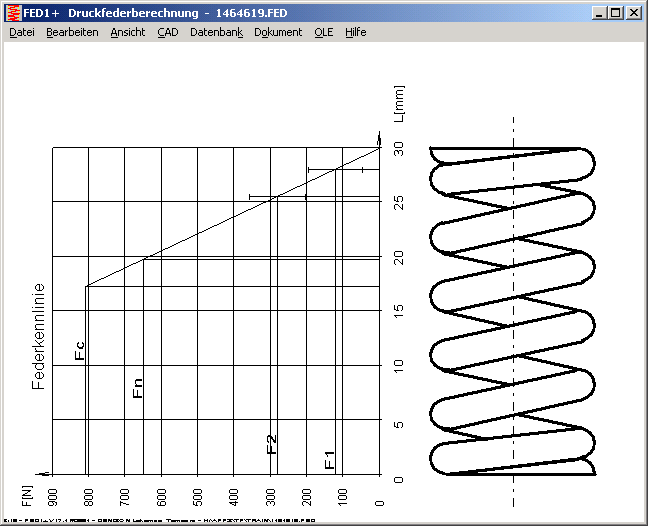Click the Fc force label on the chart
Screen dimensions: 648x526
(80, 351)
